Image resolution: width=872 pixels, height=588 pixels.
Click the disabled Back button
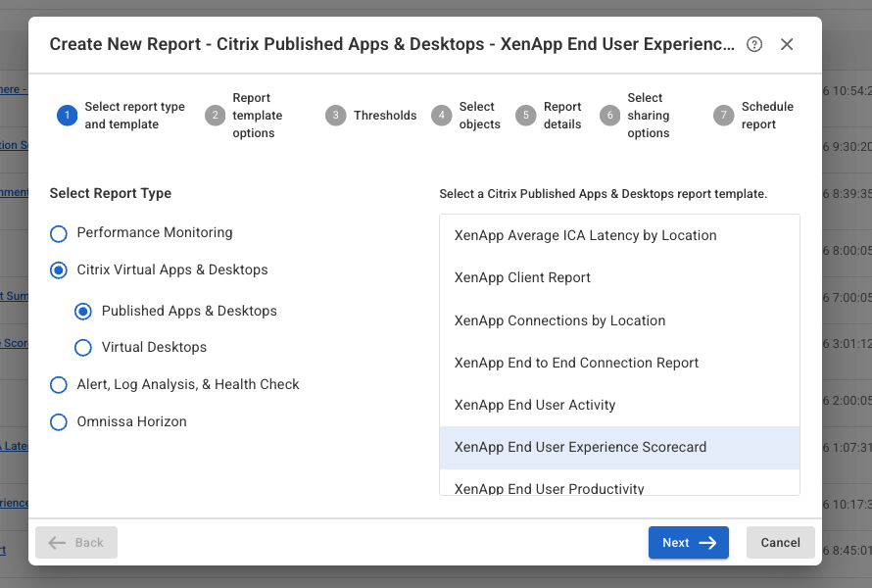(76, 542)
